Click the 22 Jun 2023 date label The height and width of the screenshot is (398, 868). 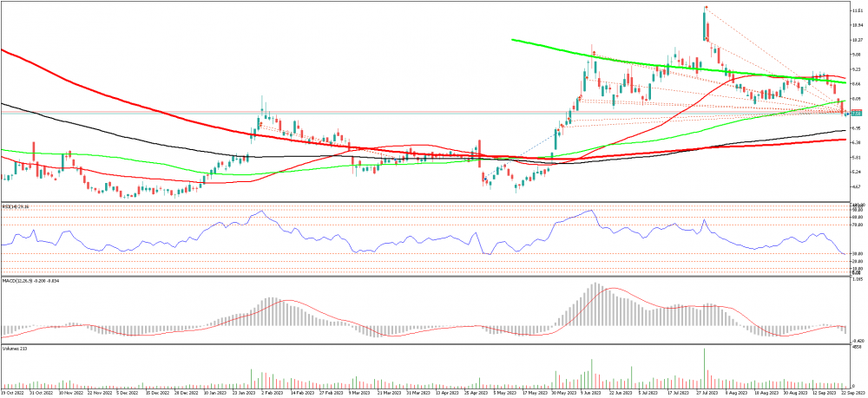click(621, 393)
